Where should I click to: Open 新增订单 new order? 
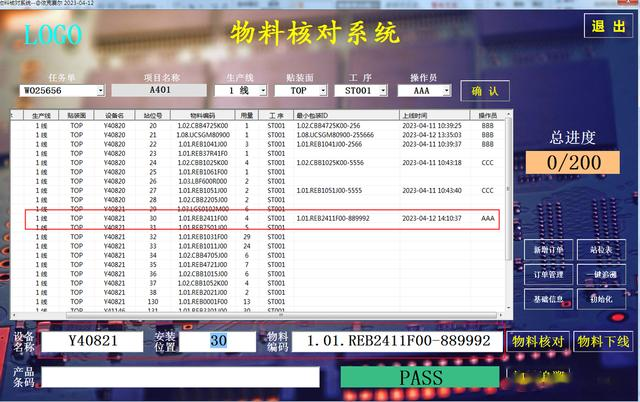point(549,249)
